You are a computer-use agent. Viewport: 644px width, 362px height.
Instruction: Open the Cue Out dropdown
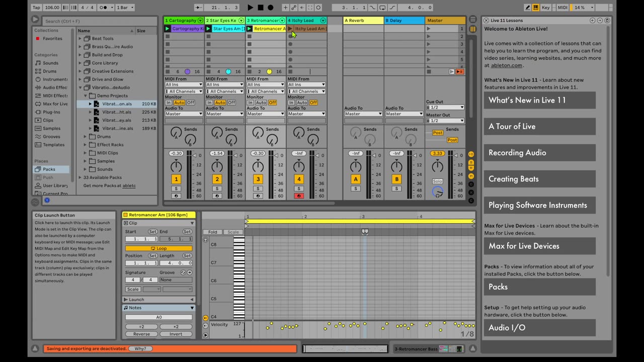click(x=445, y=107)
